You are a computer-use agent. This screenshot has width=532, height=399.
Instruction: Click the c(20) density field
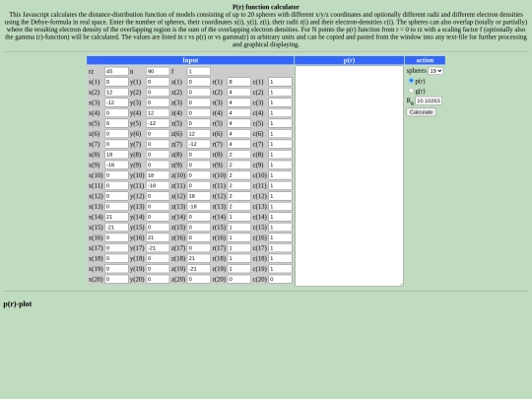tap(280, 279)
